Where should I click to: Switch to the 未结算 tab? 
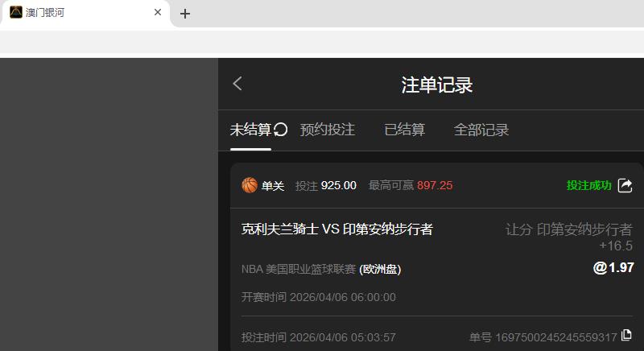click(x=250, y=130)
